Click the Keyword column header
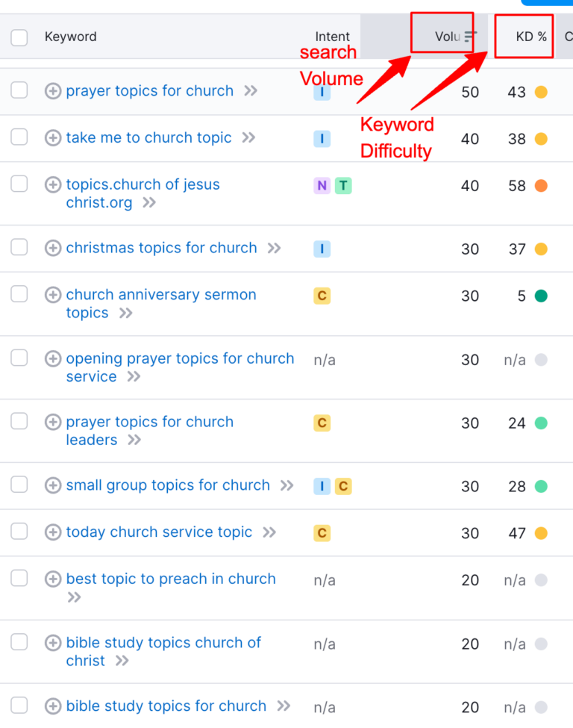Image resolution: width=573 pixels, height=728 pixels. coord(70,36)
